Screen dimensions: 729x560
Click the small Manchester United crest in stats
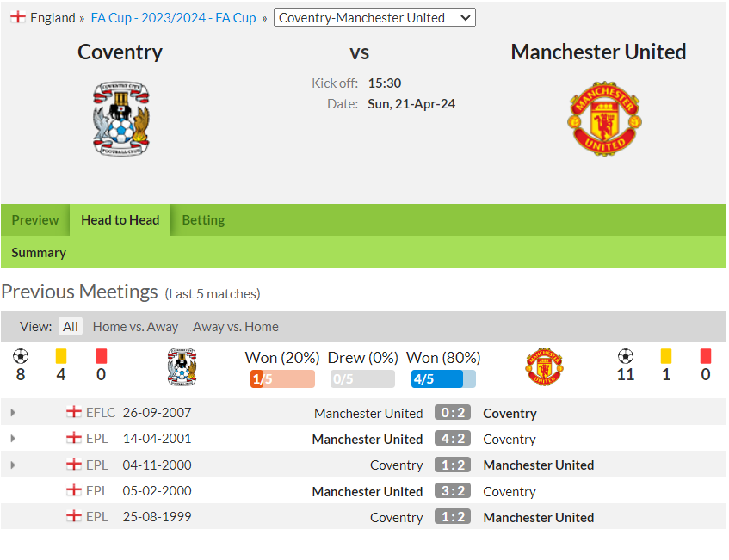(545, 366)
